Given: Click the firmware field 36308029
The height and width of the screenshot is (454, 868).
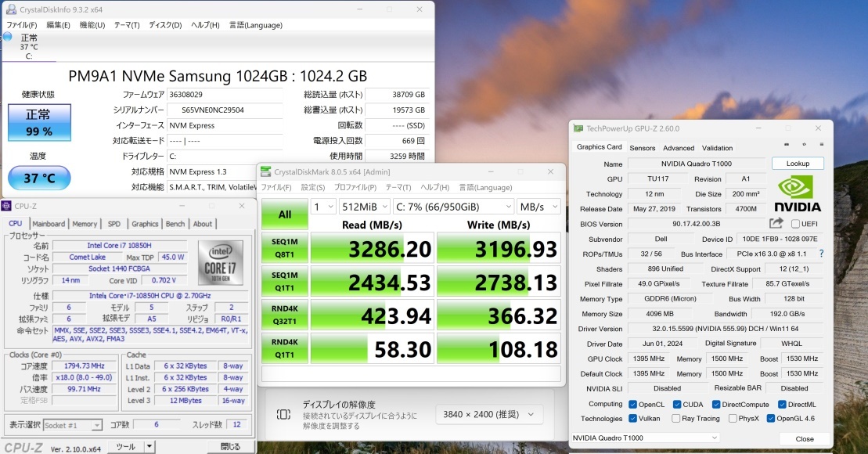Looking at the screenshot, I should (225, 95).
